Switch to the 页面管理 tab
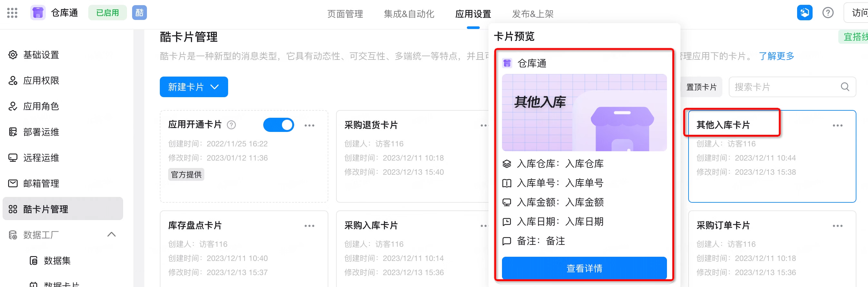Screen dimensions: 868x287 click(345, 14)
